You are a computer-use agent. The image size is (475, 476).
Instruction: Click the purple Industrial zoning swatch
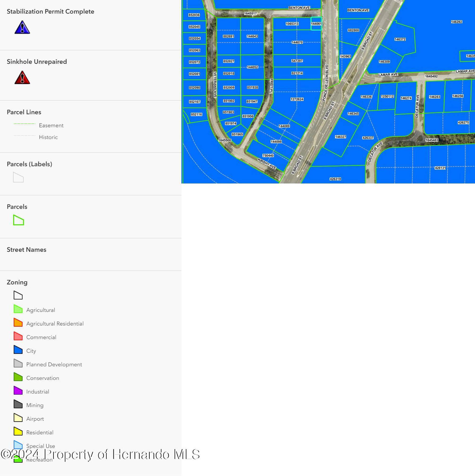[x=18, y=391]
